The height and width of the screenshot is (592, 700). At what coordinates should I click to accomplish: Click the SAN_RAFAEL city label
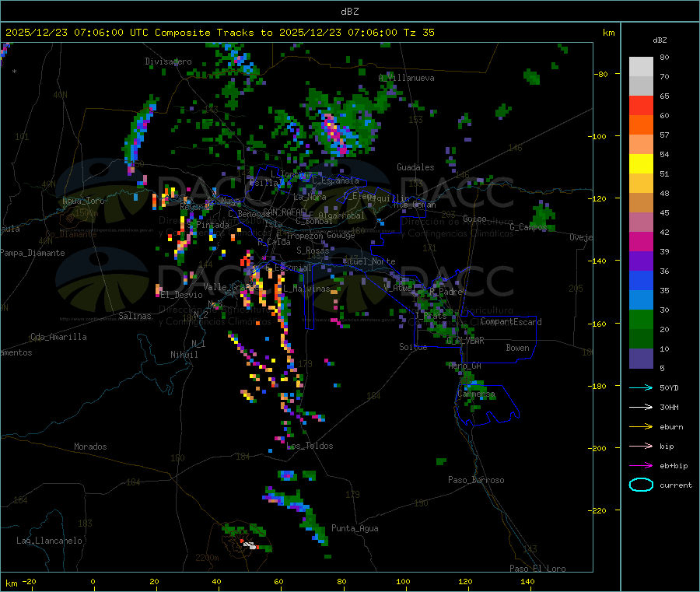click(285, 212)
